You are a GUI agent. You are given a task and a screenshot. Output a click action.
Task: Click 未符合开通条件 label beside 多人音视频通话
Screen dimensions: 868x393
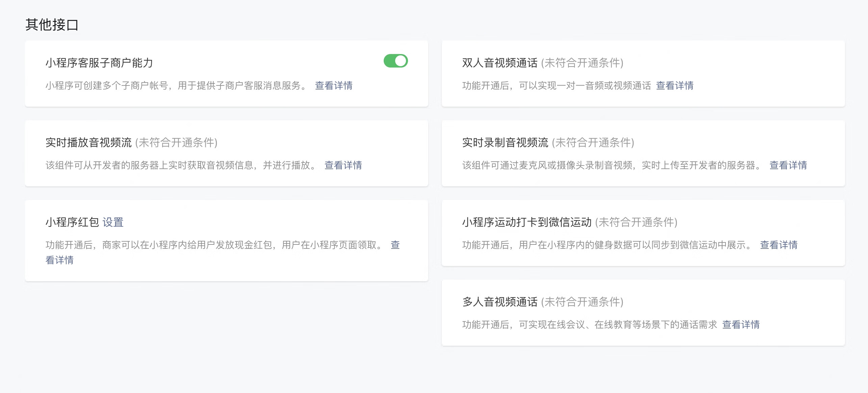[x=582, y=302]
